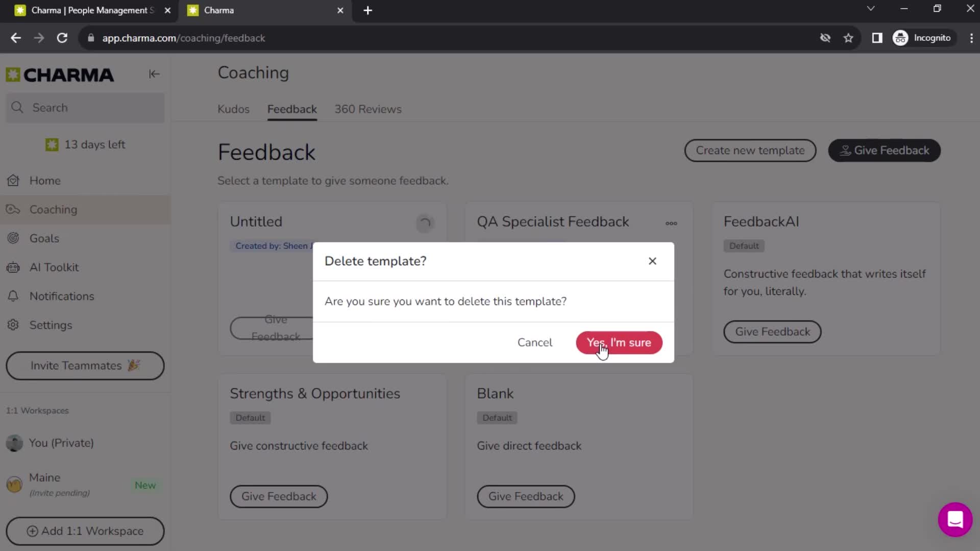This screenshot has width=980, height=551.
Task: Focus the sidebar Search field
Action: click(x=85, y=108)
